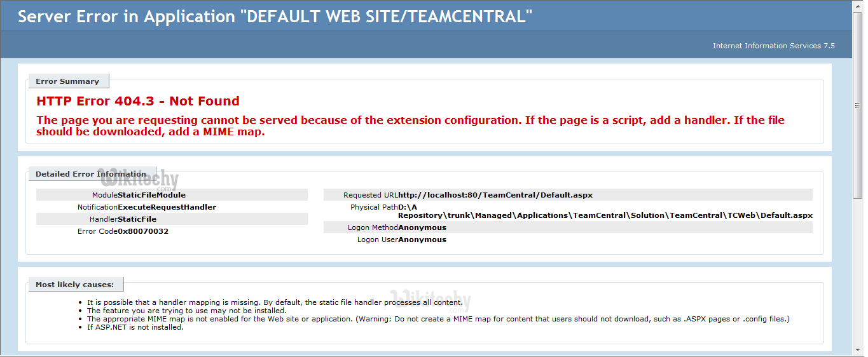Click the physical path D:\A Repository value
The image size is (868, 357).
pyautogui.click(x=605, y=211)
